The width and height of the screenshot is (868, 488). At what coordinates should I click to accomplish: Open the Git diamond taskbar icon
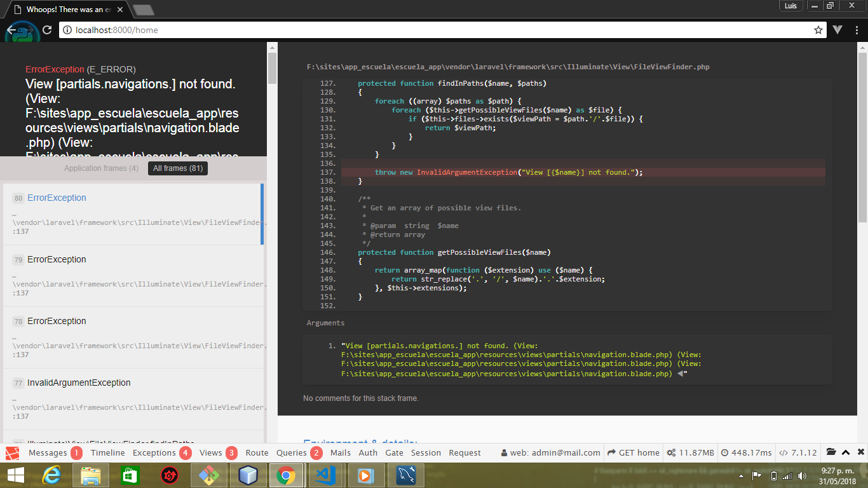(x=209, y=475)
